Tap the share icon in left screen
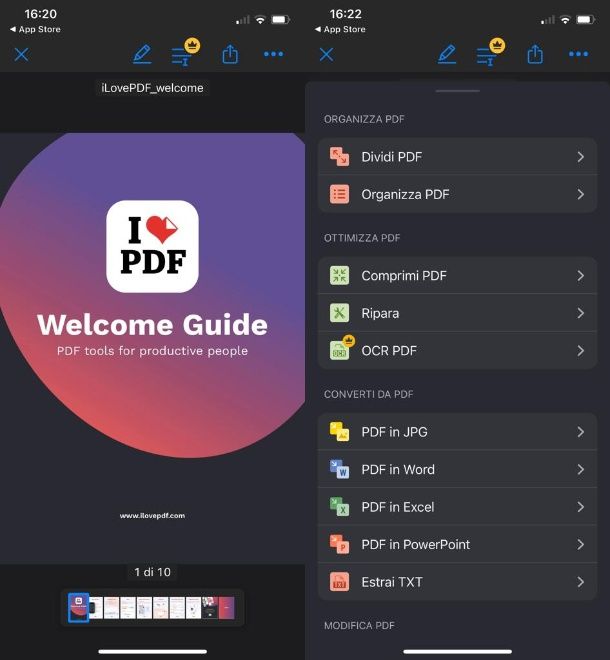The width and height of the screenshot is (610, 660). [x=230, y=54]
